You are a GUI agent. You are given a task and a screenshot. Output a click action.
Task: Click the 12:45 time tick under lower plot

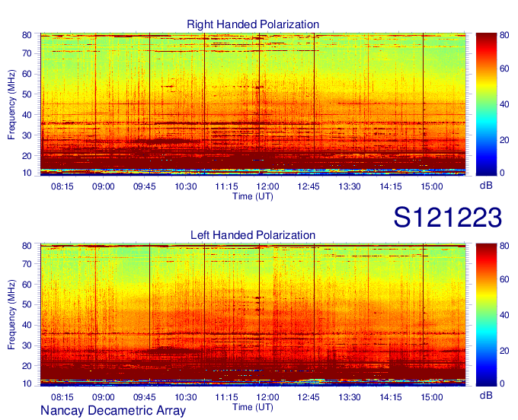click(x=309, y=397)
